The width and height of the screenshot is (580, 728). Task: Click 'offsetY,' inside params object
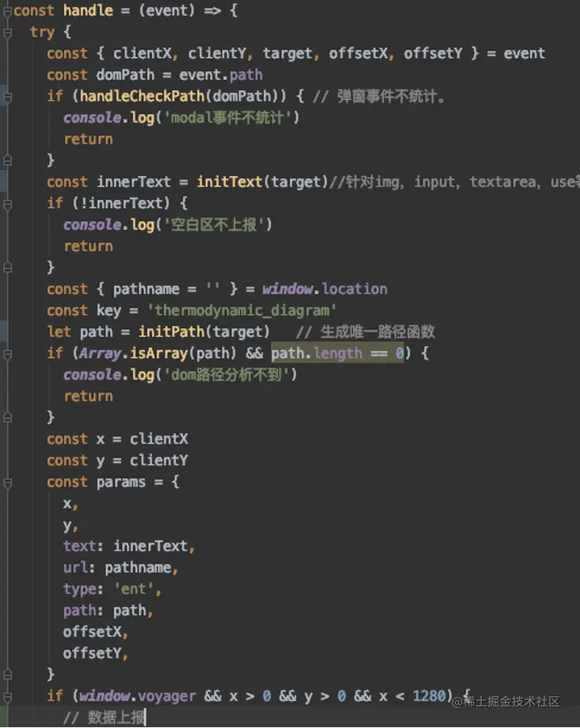(x=96, y=653)
